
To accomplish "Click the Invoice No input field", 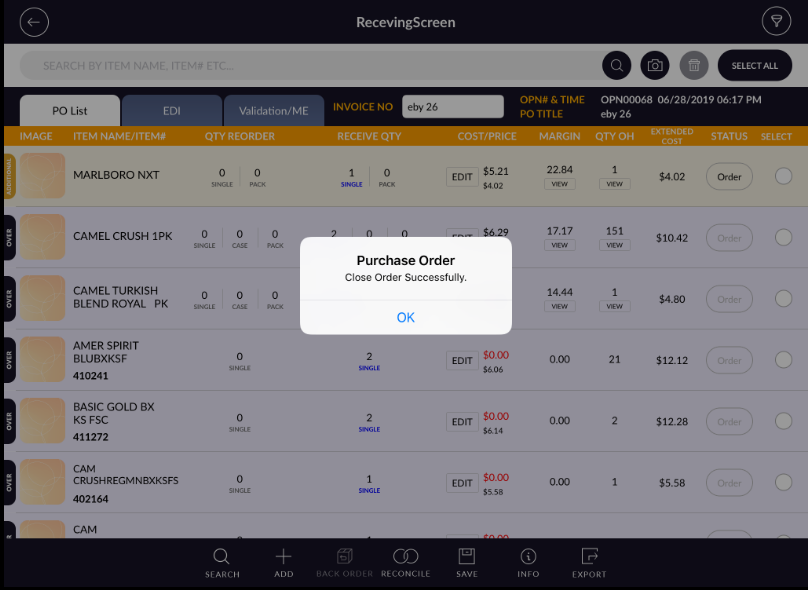I will pos(453,107).
